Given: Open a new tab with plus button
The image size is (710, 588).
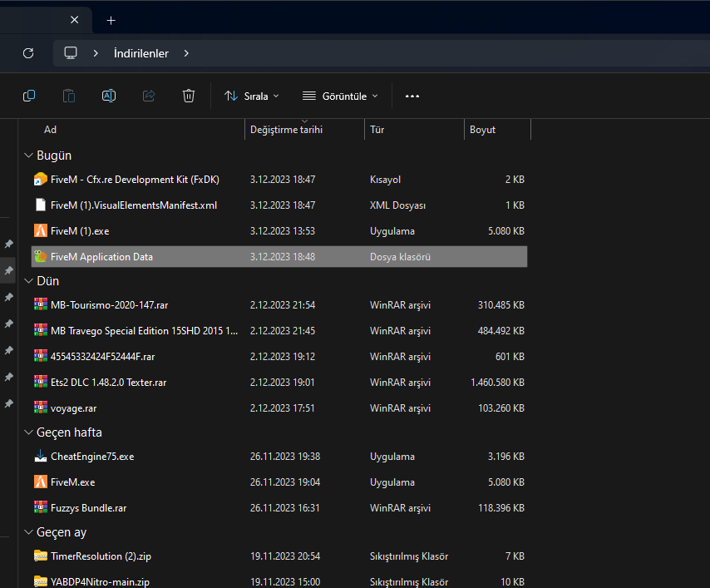Looking at the screenshot, I should tap(111, 20).
